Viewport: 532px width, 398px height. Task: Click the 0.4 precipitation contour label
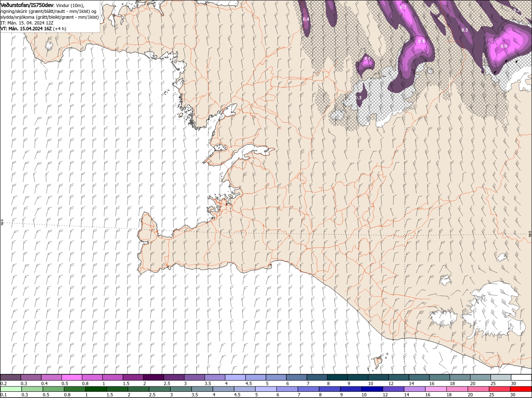306,19
